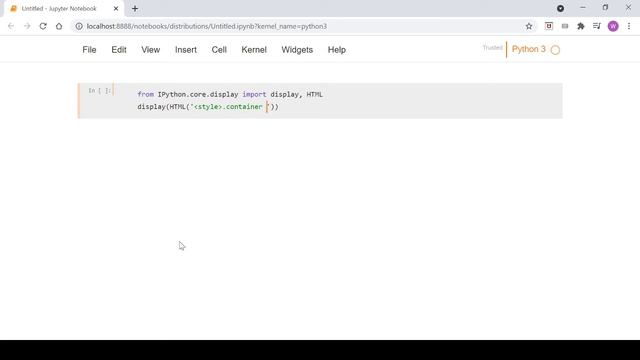Click the recording indicator in title bar
This screenshot has height=360, width=640.
point(560,8)
